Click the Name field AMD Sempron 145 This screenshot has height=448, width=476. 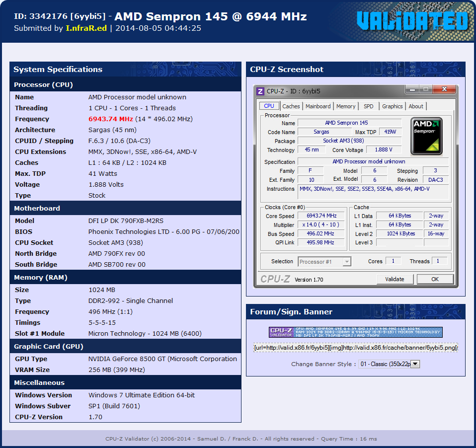click(350, 123)
